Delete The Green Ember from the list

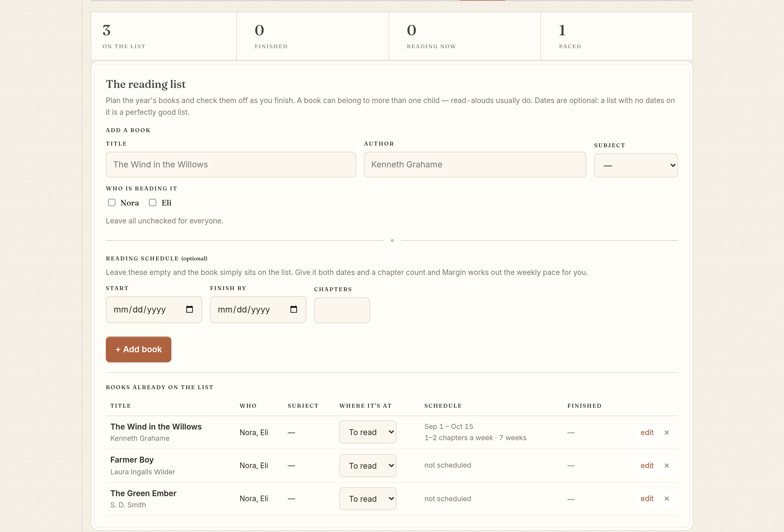(x=667, y=499)
